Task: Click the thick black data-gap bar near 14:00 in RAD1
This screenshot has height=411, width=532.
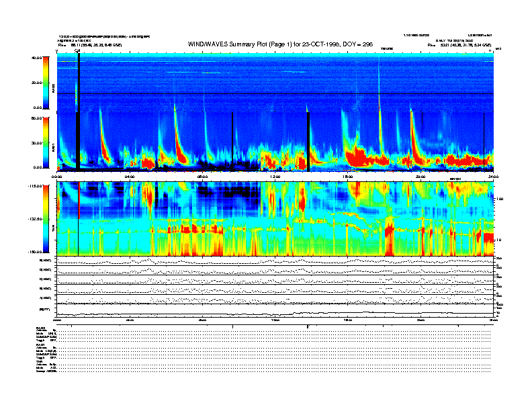Action: point(308,142)
